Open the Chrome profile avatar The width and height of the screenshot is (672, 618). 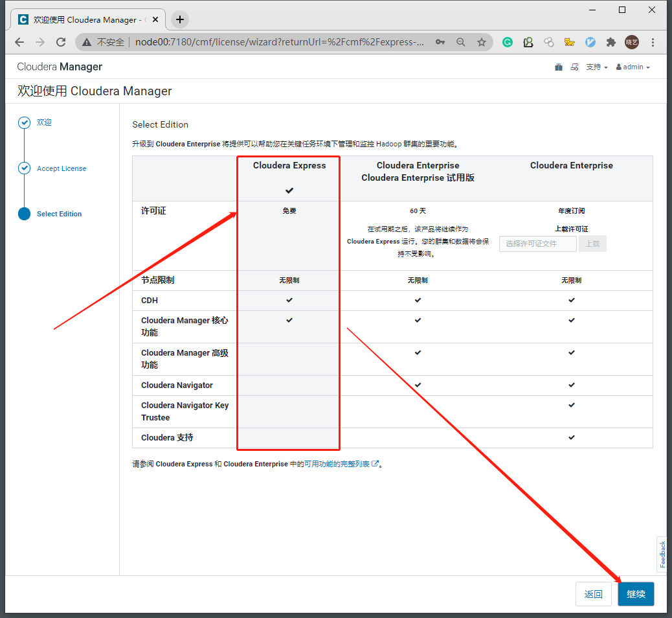632,42
